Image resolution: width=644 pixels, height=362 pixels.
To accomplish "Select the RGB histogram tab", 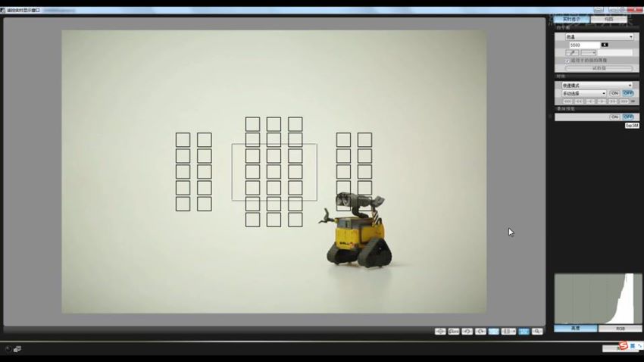I will (x=620, y=329).
